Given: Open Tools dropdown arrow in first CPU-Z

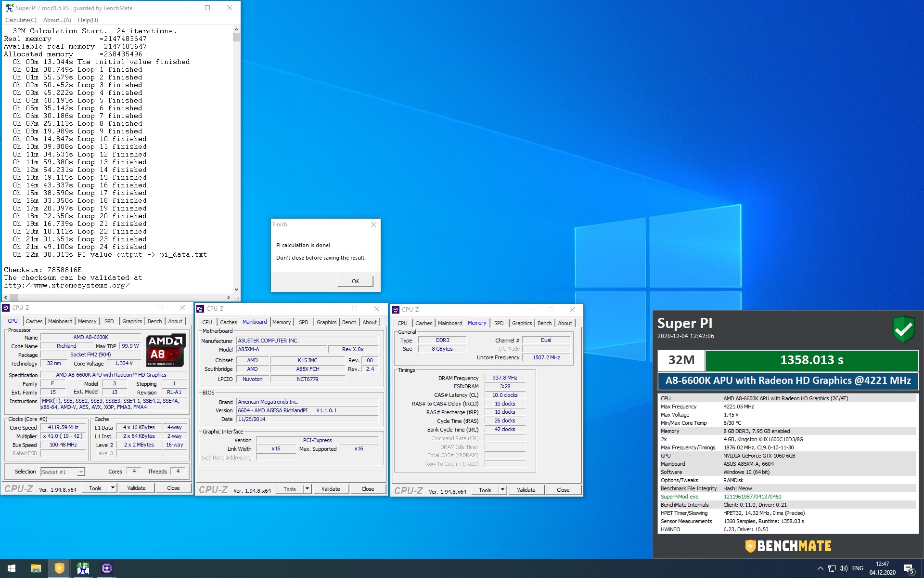Looking at the screenshot, I should (113, 488).
